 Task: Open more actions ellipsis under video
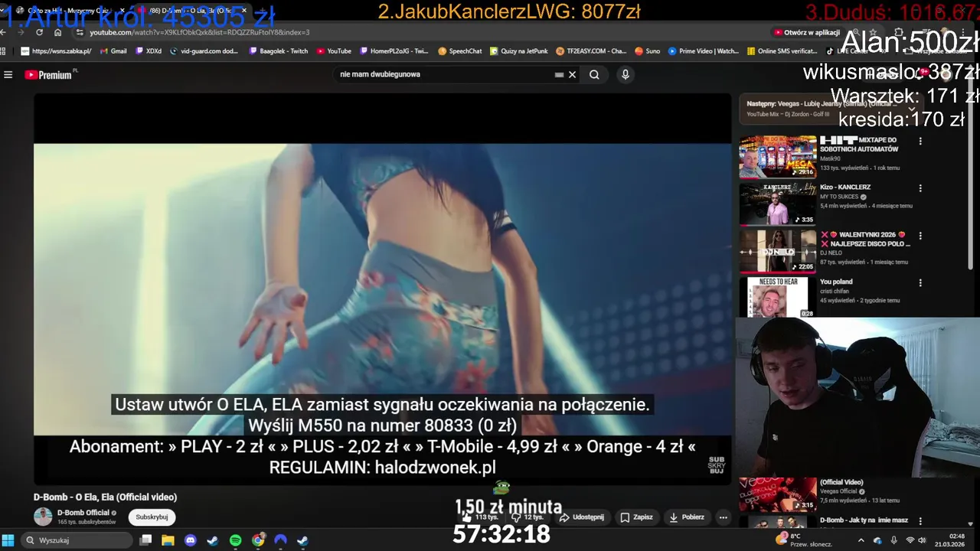click(723, 517)
